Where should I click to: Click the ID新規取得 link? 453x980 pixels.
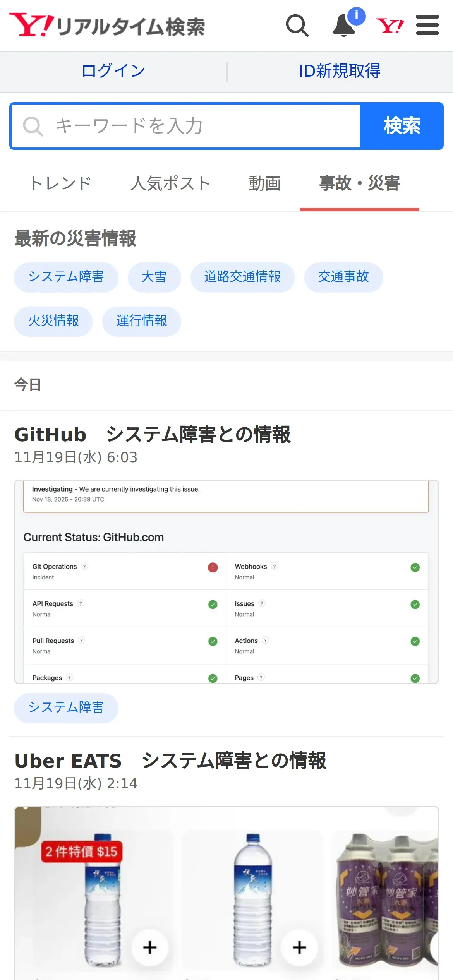click(340, 71)
